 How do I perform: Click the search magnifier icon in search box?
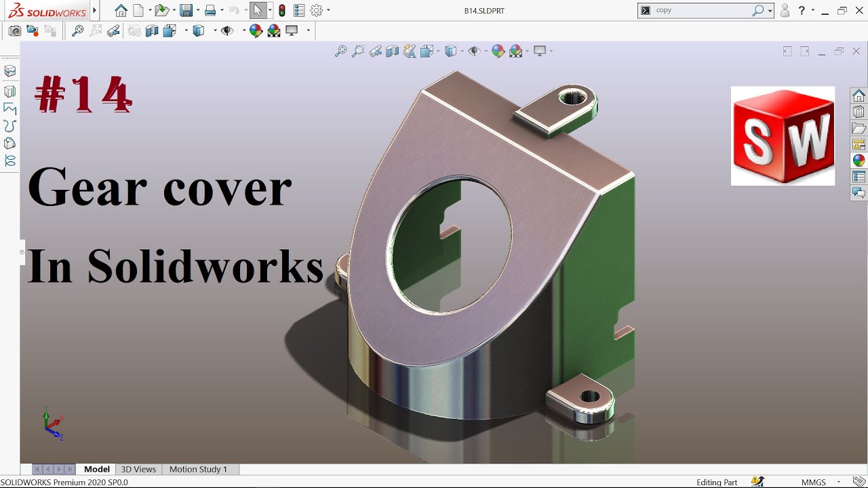tap(758, 10)
